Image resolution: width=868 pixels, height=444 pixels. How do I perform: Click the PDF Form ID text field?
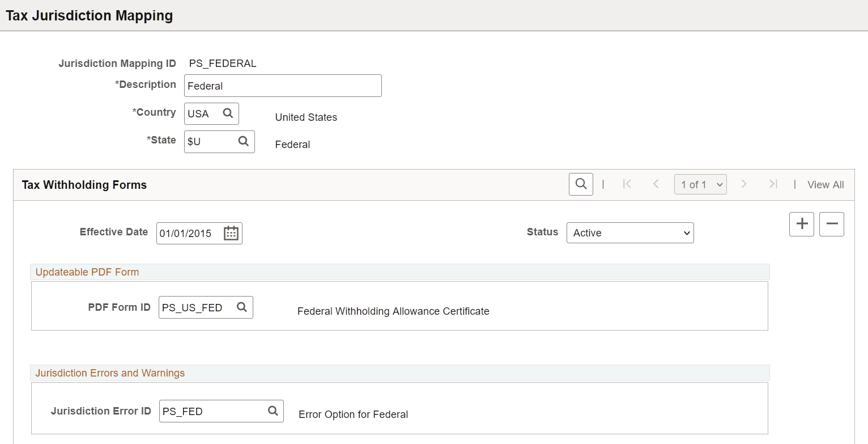pos(195,307)
